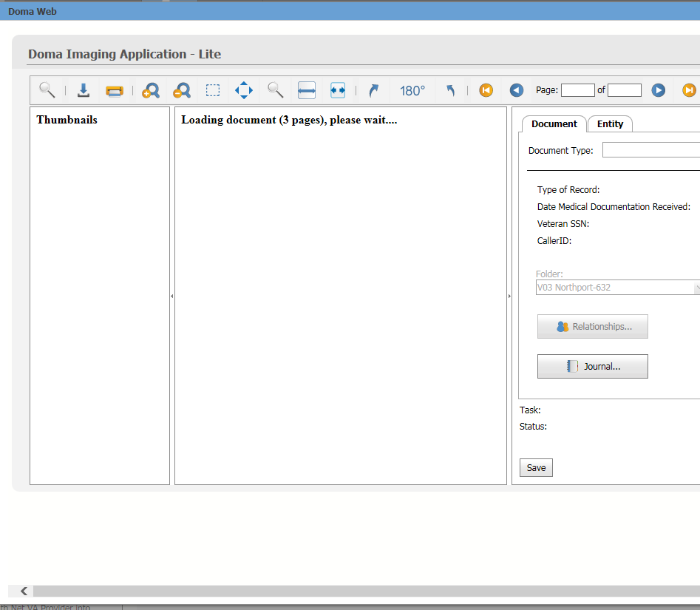This screenshot has width=700, height=610.
Task: Click the horizontal scrollbar left arrow
Action: pyautogui.click(x=24, y=592)
